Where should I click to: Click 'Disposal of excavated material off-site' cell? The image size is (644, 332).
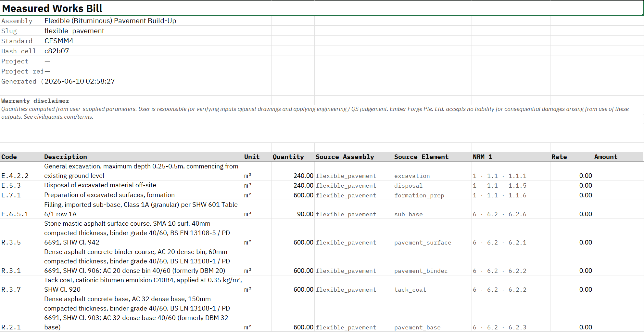coord(143,185)
